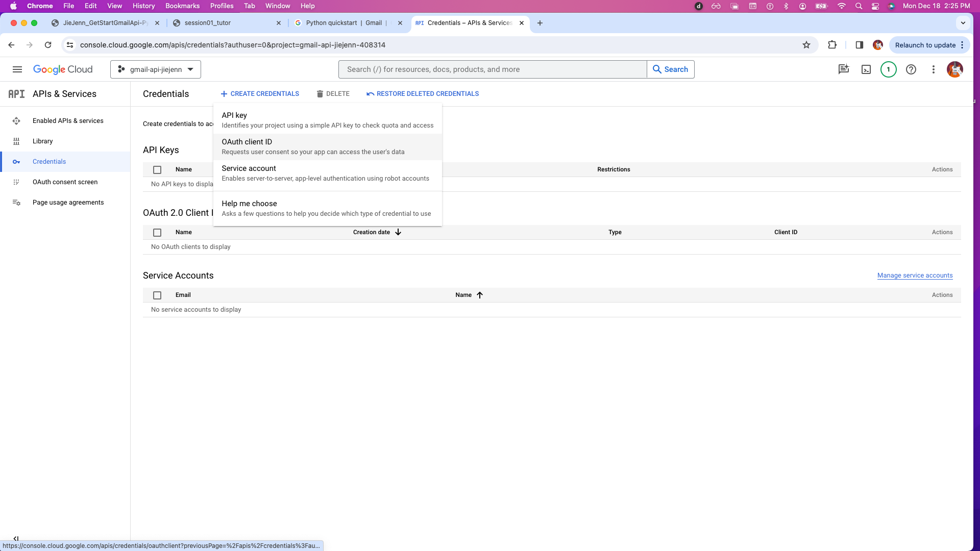Click CREATE CREDENTIALS button
This screenshot has width=980, height=551.
tap(260, 94)
